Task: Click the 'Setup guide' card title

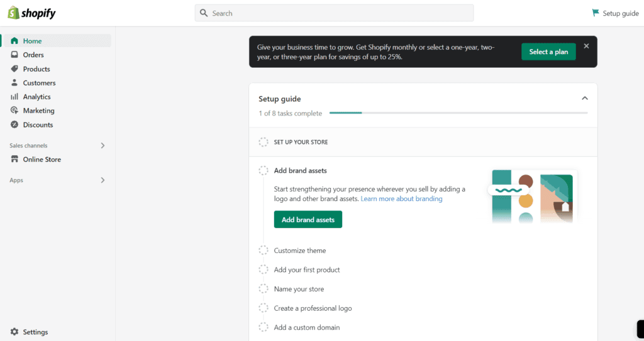Action: point(280,99)
